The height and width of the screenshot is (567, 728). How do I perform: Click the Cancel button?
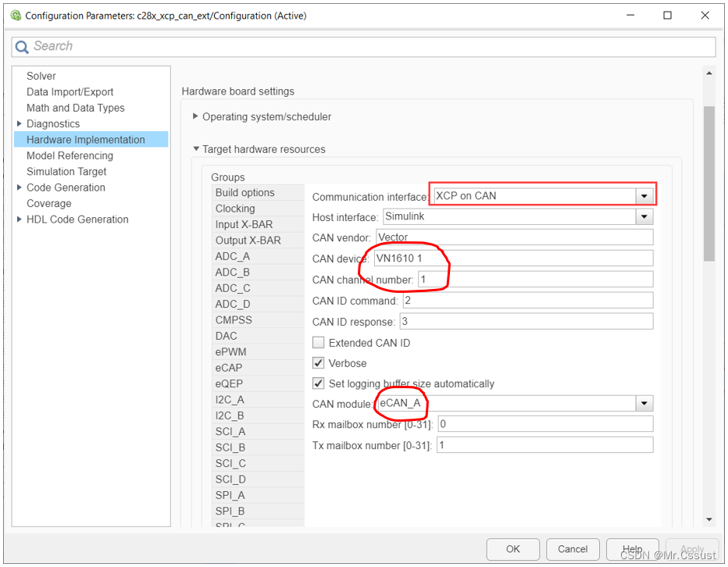[573, 549]
